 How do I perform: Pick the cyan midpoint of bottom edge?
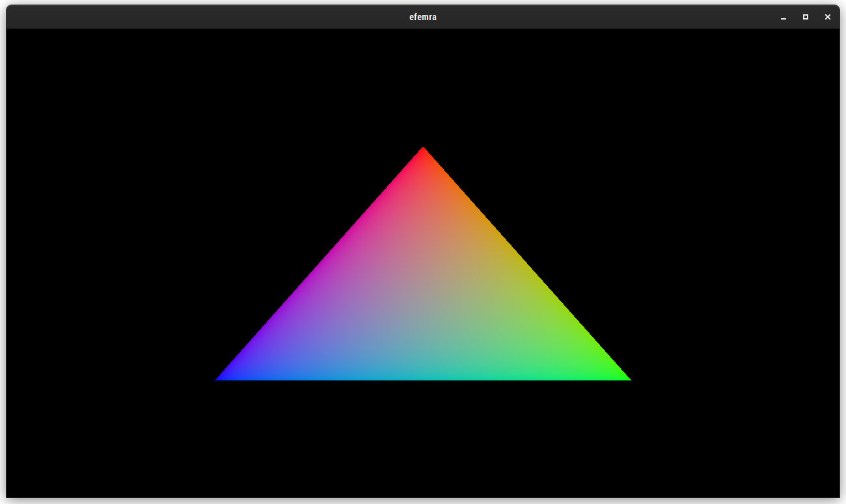point(423,377)
